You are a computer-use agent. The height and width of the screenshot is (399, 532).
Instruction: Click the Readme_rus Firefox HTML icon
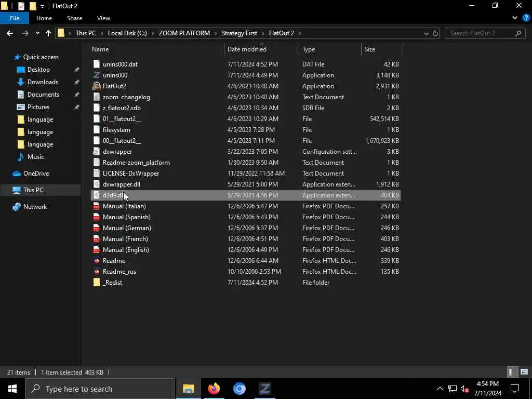point(97,271)
